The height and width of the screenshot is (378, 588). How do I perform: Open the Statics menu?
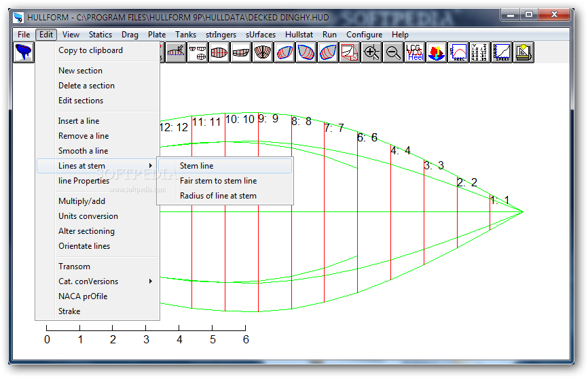[x=100, y=35]
